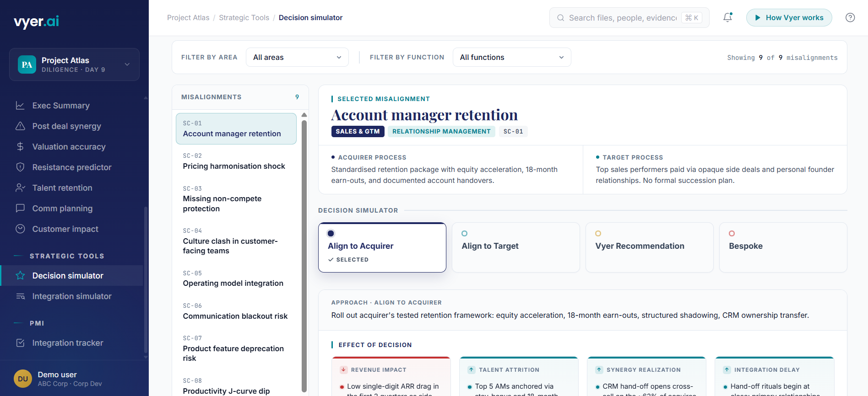Go to Exec Summary in sidebar

(x=72, y=106)
